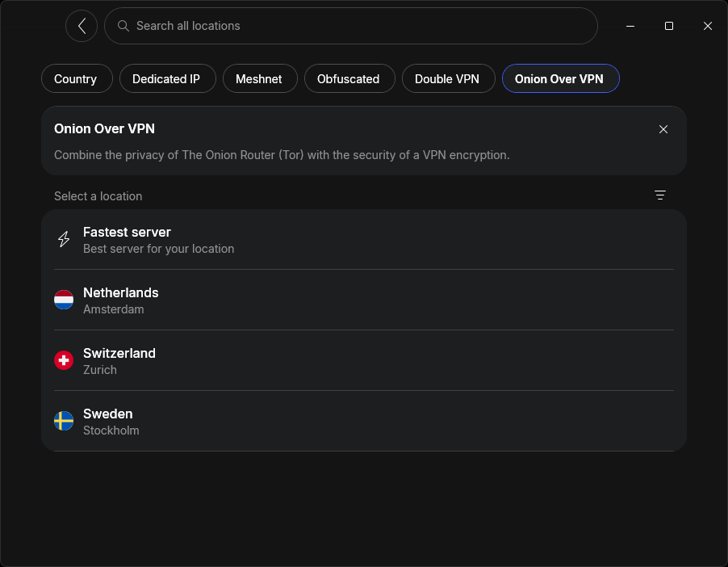Switch to Double VPN tab
The image size is (728, 567).
point(449,78)
